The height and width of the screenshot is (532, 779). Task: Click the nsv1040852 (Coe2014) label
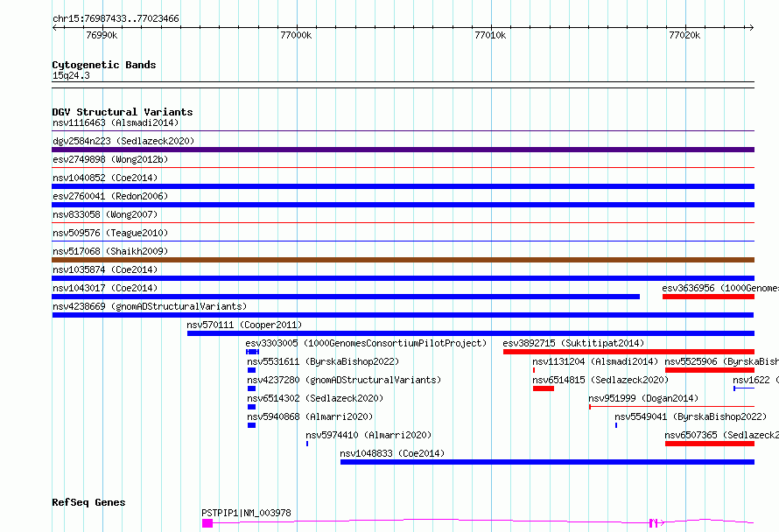105,178
